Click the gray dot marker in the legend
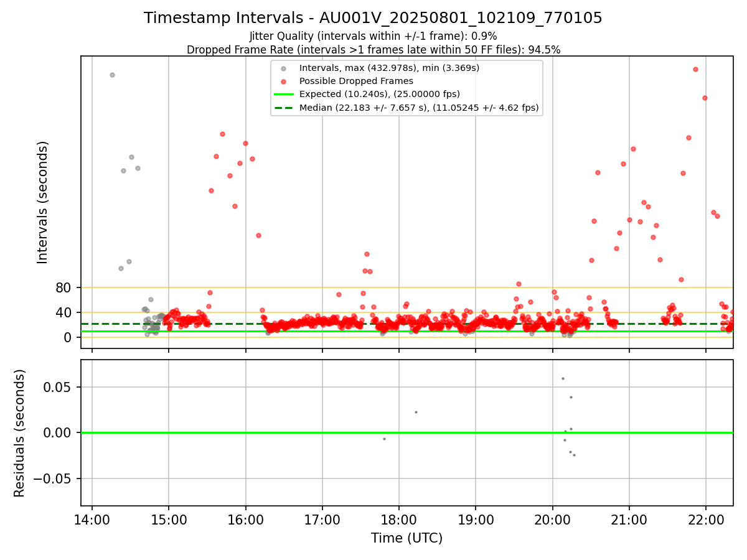This screenshot has width=747, height=560. [283, 68]
